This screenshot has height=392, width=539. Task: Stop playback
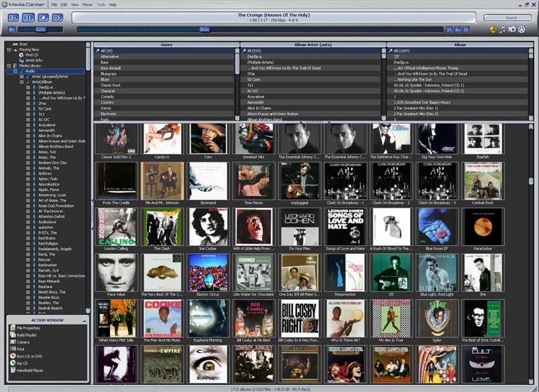coord(43,18)
